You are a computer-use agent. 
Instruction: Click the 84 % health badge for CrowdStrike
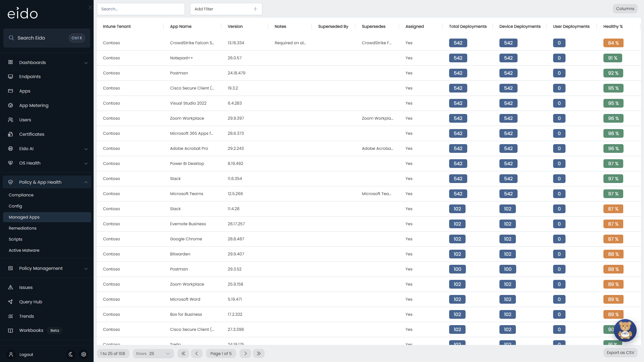(613, 43)
